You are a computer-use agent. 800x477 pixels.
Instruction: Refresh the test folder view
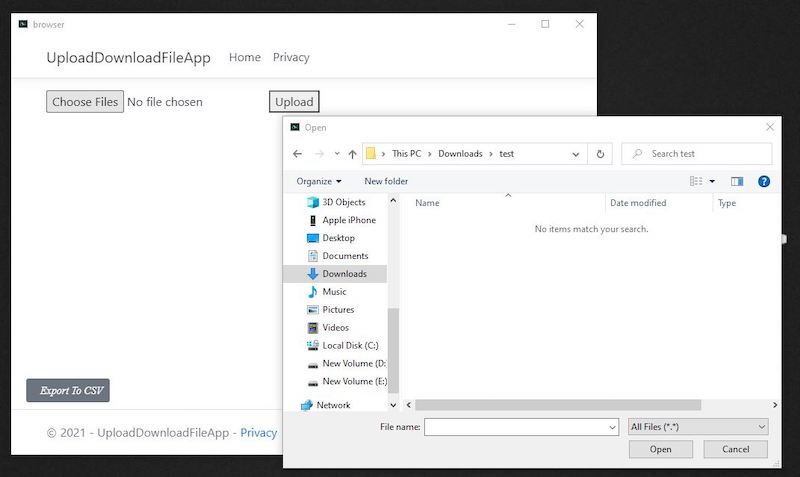coord(601,154)
